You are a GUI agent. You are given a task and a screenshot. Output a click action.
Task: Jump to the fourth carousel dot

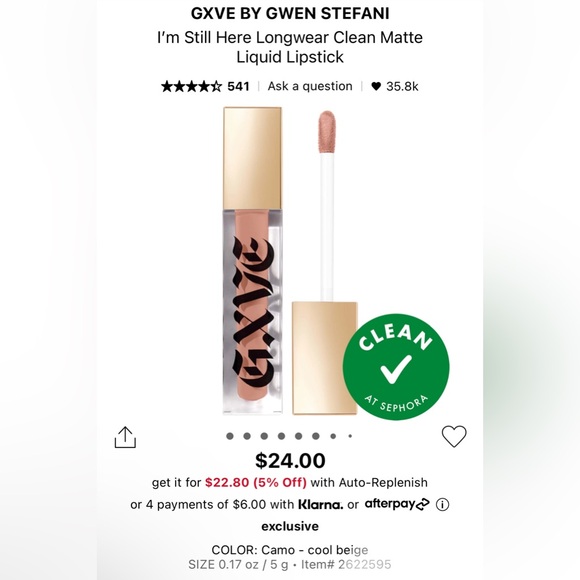click(281, 436)
